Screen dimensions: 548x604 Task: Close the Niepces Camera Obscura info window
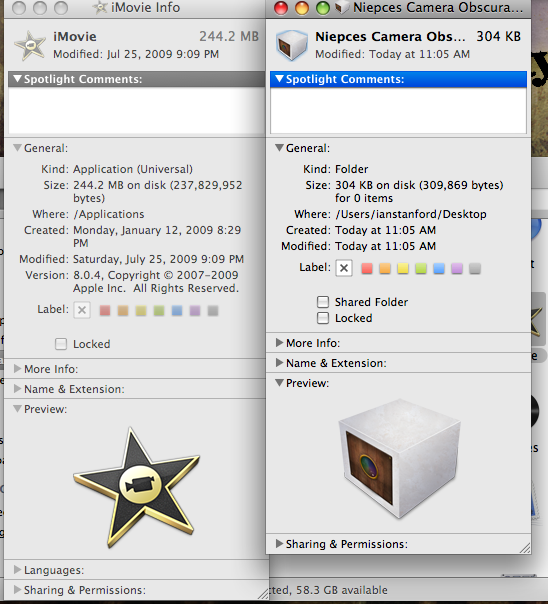[281, 8]
